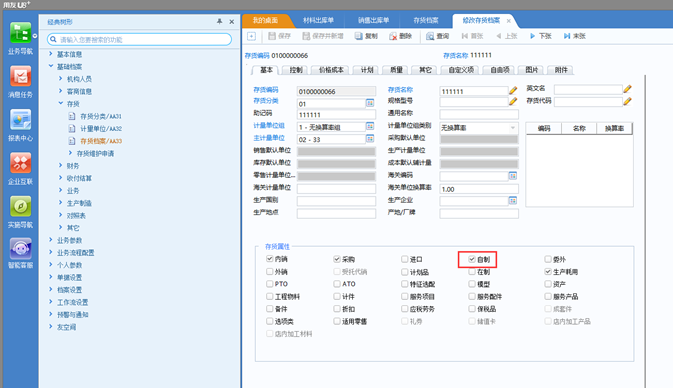Expand the 财务 tree node
The height and width of the screenshot is (388, 673).
click(61, 165)
